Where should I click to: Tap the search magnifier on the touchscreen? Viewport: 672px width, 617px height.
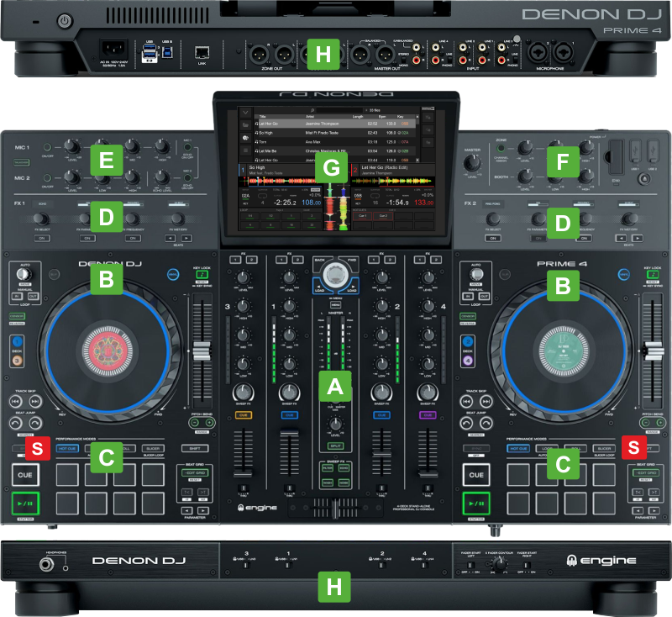(x=312, y=110)
